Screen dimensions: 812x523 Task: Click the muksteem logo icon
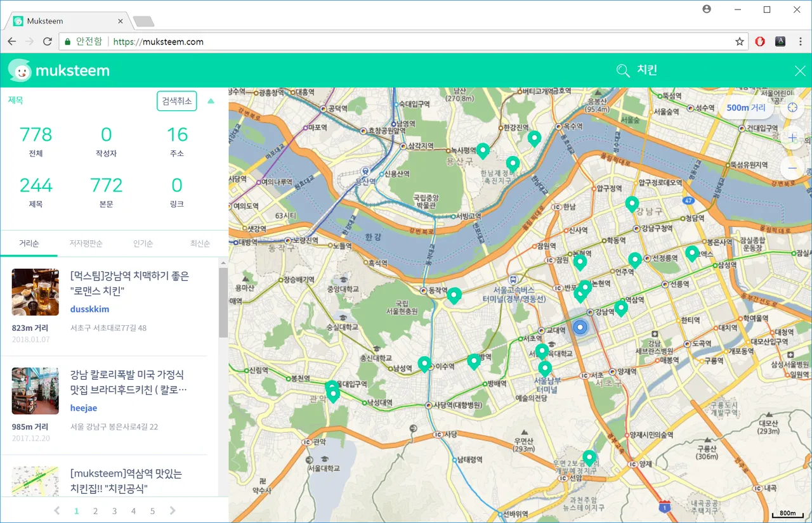click(x=20, y=70)
